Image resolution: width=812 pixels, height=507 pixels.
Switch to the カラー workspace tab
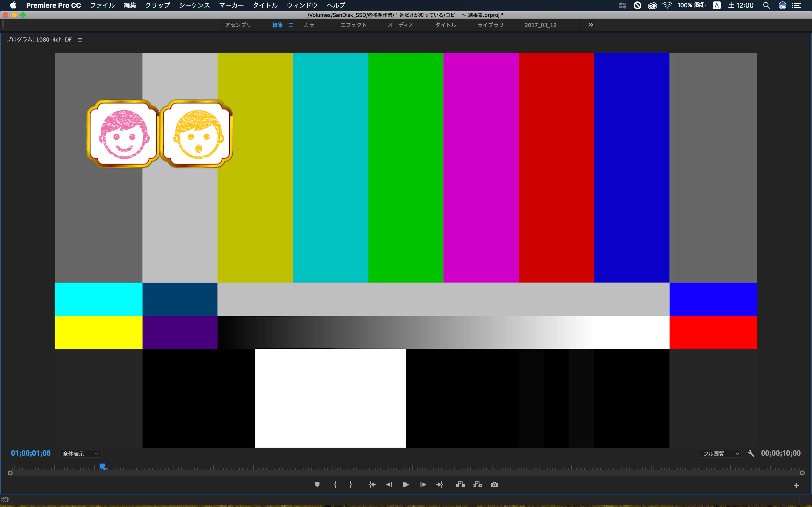click(311, 25)
